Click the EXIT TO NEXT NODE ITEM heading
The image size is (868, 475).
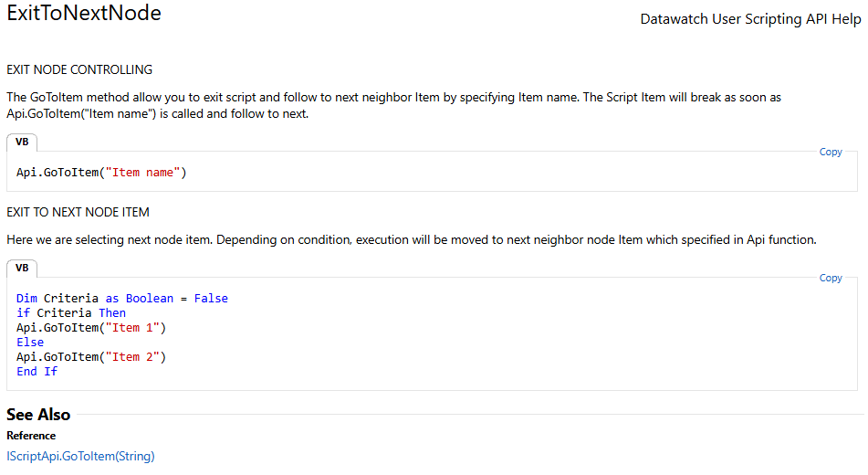click(78, 212)
